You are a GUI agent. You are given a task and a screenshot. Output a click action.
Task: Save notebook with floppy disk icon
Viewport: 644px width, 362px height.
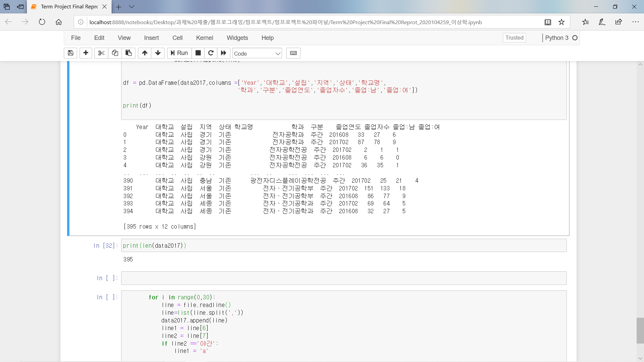(70, 53)
